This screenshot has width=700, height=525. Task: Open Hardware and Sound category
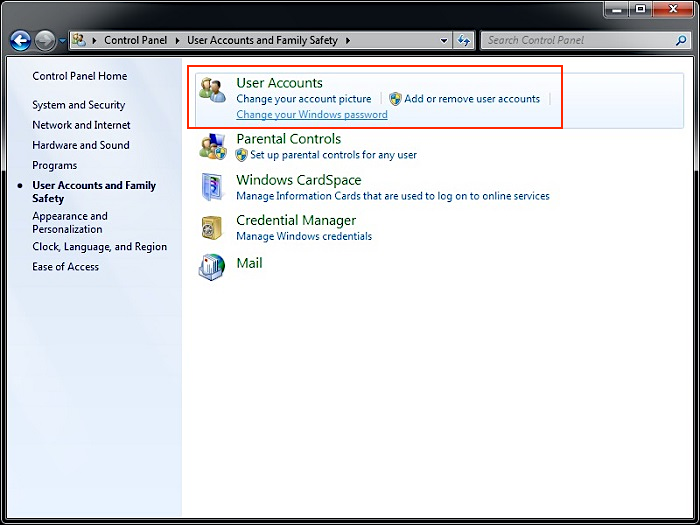pyautogui.click(x=81, y=145)
